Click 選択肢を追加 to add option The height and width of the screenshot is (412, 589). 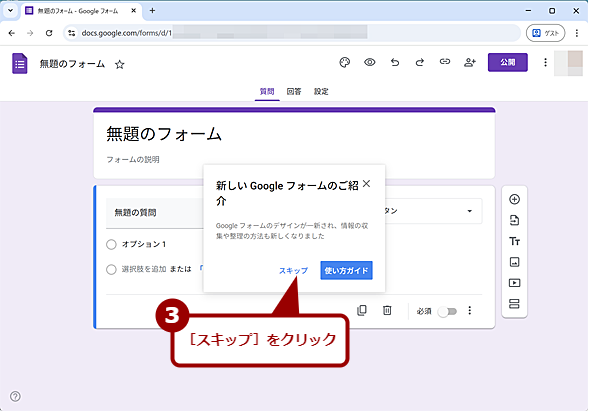[144, 269]
